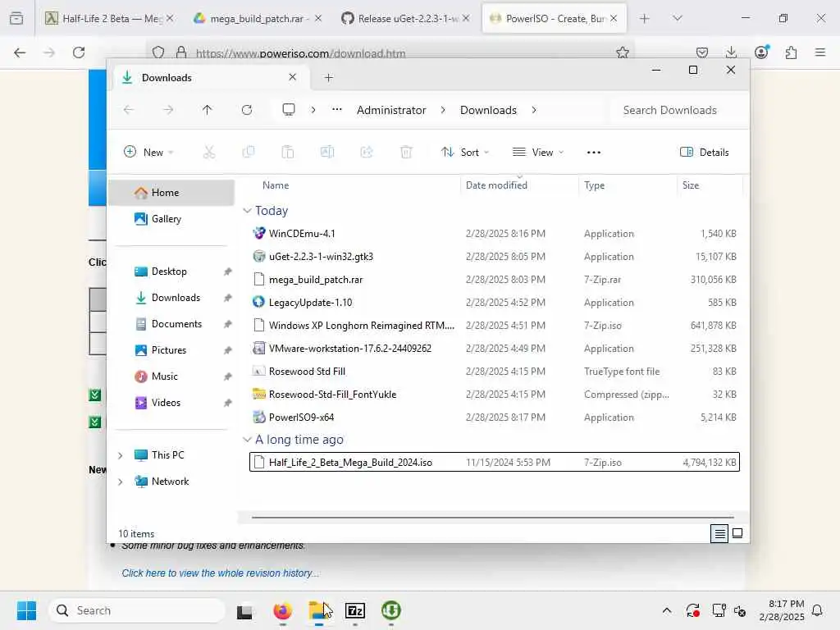Click the Save to Pocket icon in Firefox
This screenshot has width=840, height=630.
coord(702,52)
